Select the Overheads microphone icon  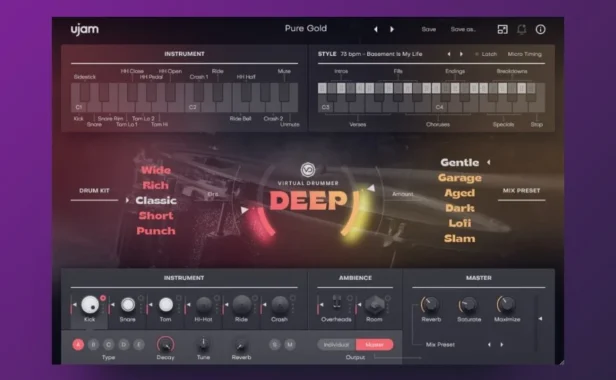[x=336, y=303]
